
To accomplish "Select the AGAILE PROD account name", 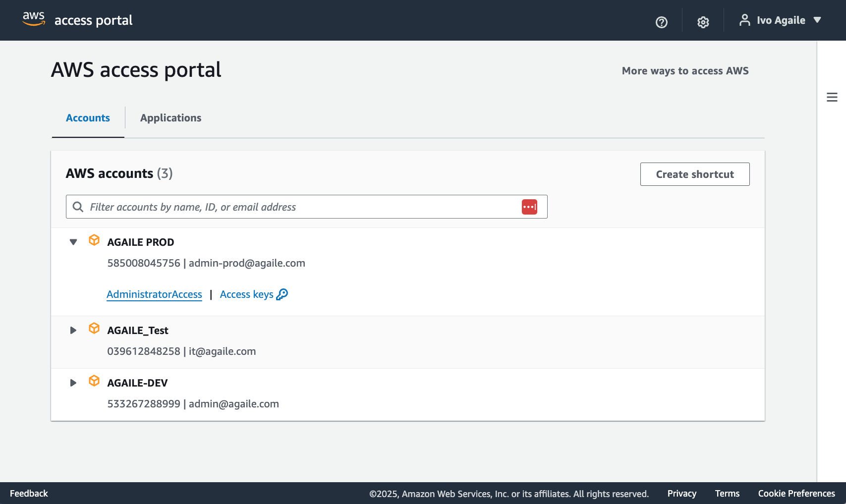I will click(x=141, y=242).
